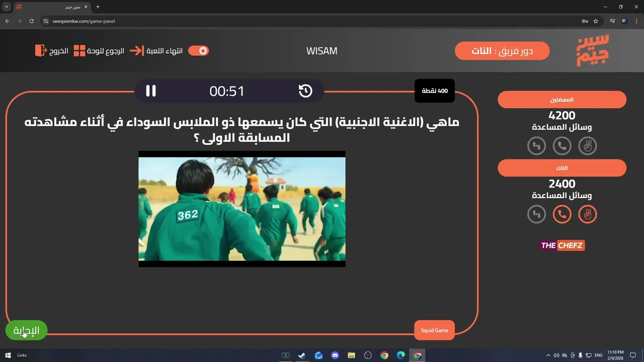The image size is (644, 362).
Task: Open Chrome media controls icon
Action: click(612, 21)
